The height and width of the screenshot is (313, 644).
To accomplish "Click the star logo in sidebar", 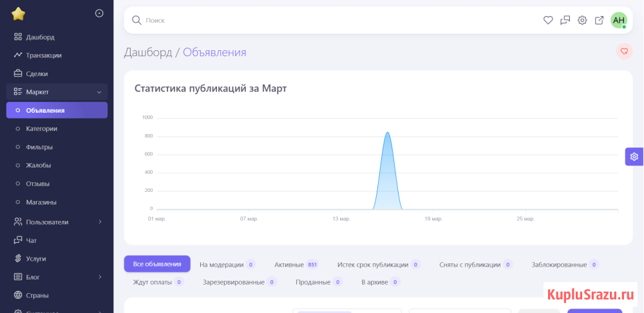I will coord(18,14).
